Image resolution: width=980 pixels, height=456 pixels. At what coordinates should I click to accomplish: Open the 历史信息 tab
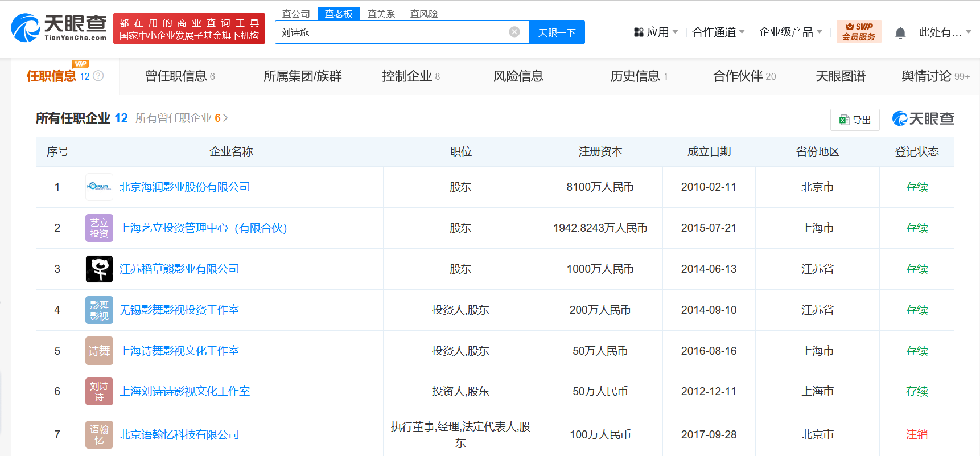click(639, 76)
